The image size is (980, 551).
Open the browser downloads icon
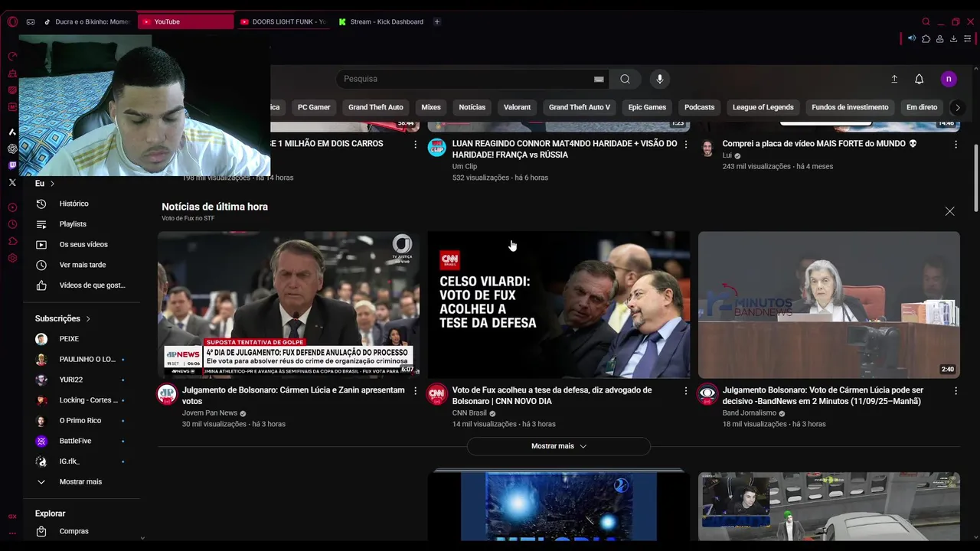tap(954, 38)
